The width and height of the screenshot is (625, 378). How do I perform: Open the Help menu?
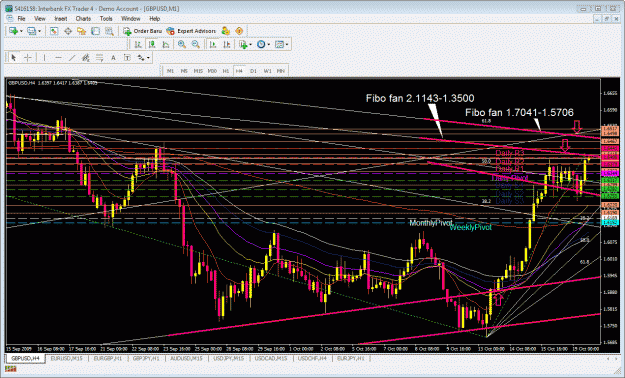pyautogui.click(x=155, y=18)
